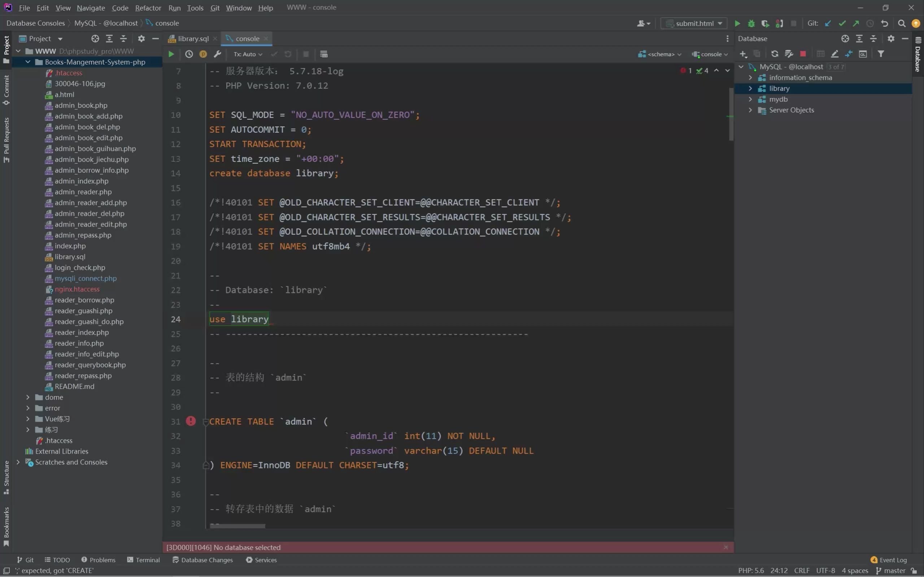Click the database filter funnel icon
This screenshot has width=924, height=577.
(880, 54)
